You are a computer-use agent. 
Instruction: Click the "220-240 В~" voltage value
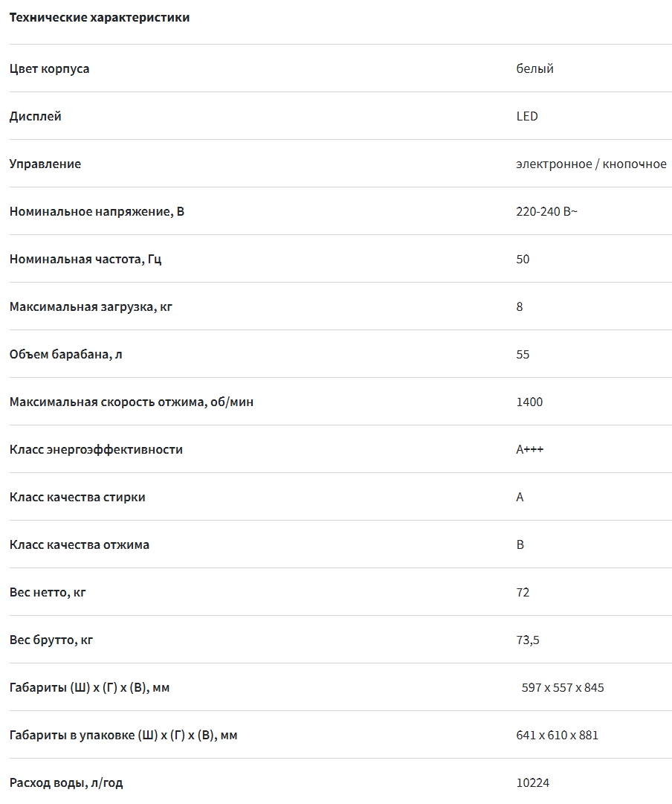[546, 211]
